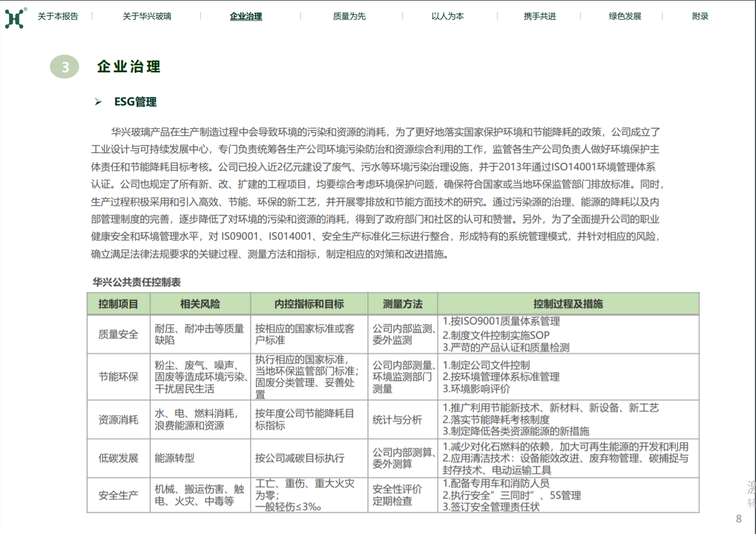Click the paragraph line starting 华兴玻璃产品在生产制造
The height and width of the screenshot is (534, 756).
click(386, 132)
